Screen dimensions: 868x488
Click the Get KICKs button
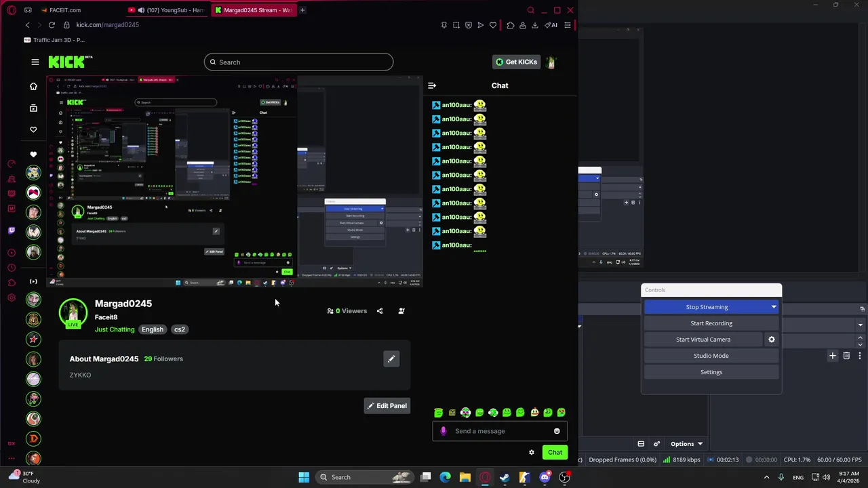click(516, 62)
